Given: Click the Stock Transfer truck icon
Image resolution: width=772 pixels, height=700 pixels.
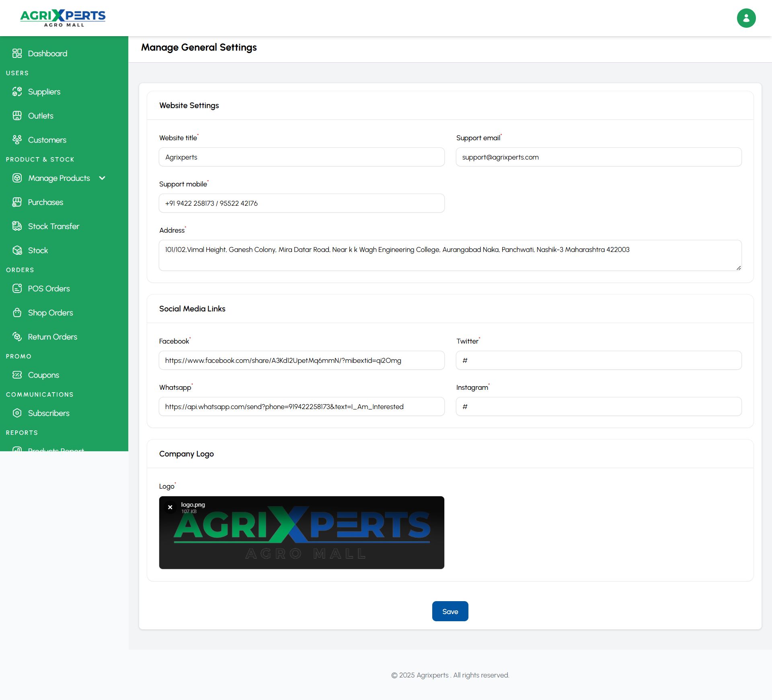Looking at the screenshot, I should click(17, 226).
